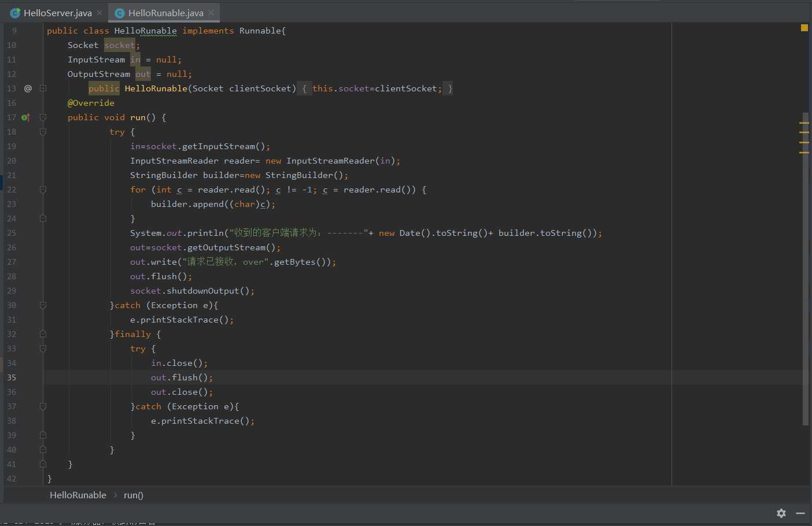Expand the folded constructor on line 13
The width and height of the screenshot is (812, 526).
[43, 88]
